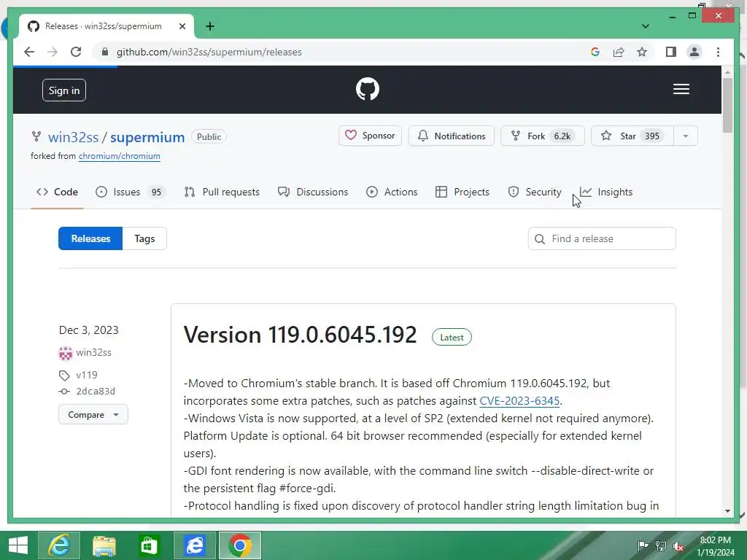The width and height of the screenshot is (747, 560).
Task: Open the Code tab
Action: (57, 192)
